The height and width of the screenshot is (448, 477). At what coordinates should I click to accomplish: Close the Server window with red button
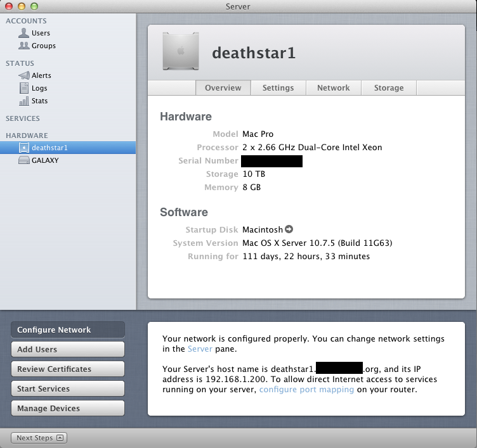(9, 6)
